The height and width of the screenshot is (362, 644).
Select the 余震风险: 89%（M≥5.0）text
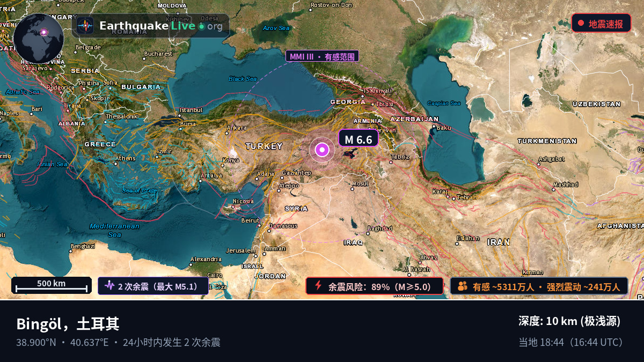click(380, 286)
